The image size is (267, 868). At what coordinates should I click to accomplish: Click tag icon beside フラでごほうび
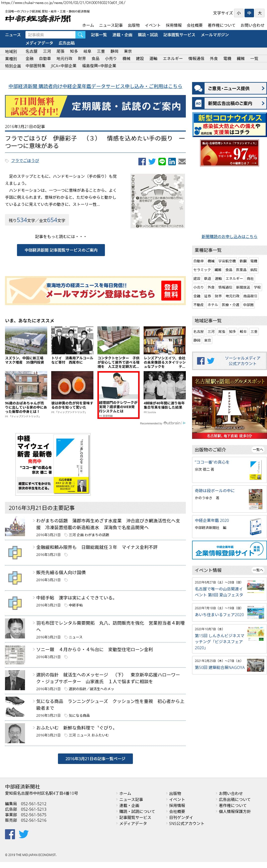point(7,161)
